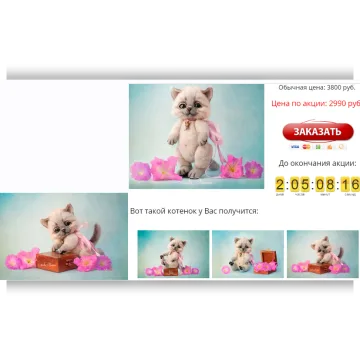Image resolution: width=360 pixels, height=360 pixels.
Task: Click the text "Обычная цена: 3800 руб."
Action: (x=317, y=88)
